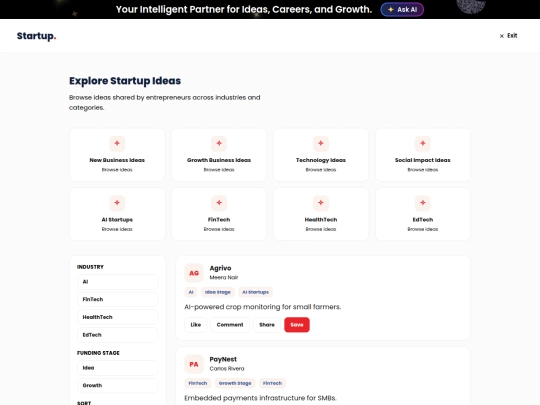540x405 pixels.
Task: Select author name Meera Nair
Action: [x=224, y=277]
